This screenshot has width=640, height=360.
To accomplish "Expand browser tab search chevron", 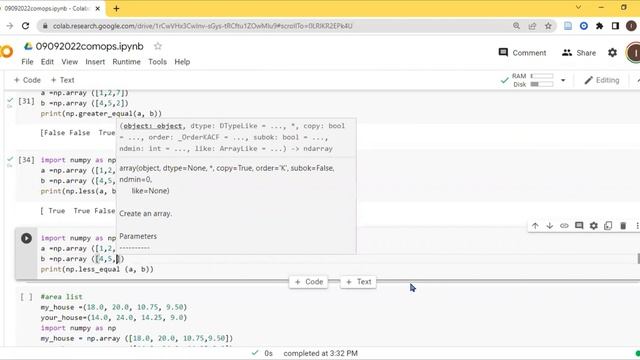I will 578,7.
